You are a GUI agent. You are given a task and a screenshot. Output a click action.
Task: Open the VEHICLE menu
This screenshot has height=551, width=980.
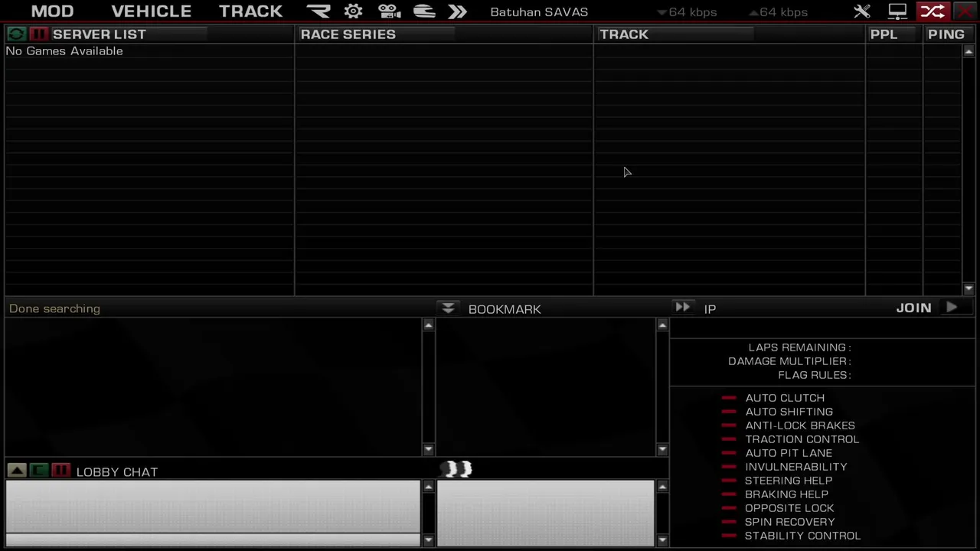click(152, 11)
